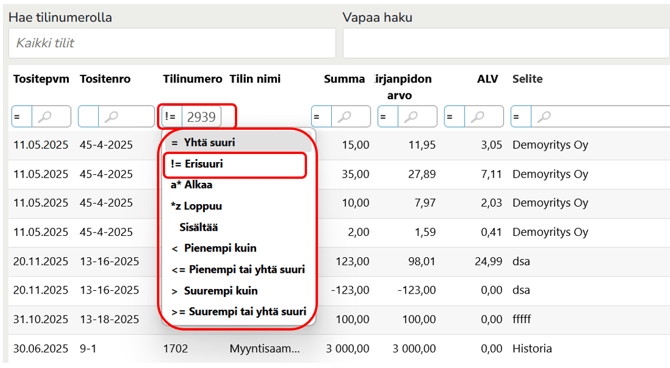Open Tositepvm filter operator dropdown
Image resolution: width=670 pixels, height=368 pixels.
point(22,117)
